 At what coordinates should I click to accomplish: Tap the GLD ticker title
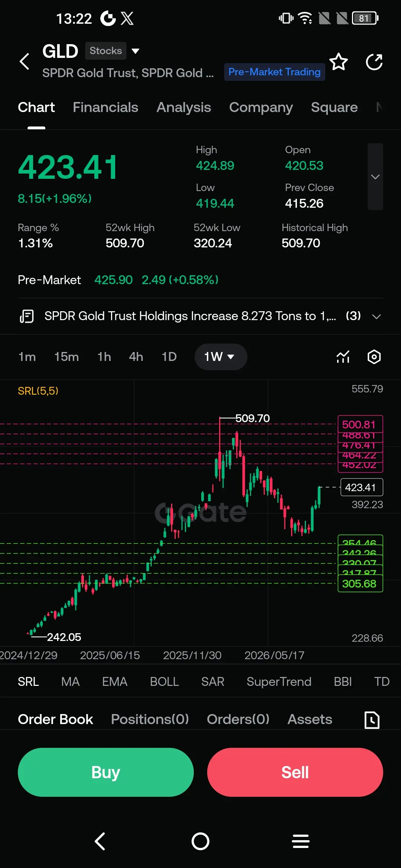tap(60, 51)
